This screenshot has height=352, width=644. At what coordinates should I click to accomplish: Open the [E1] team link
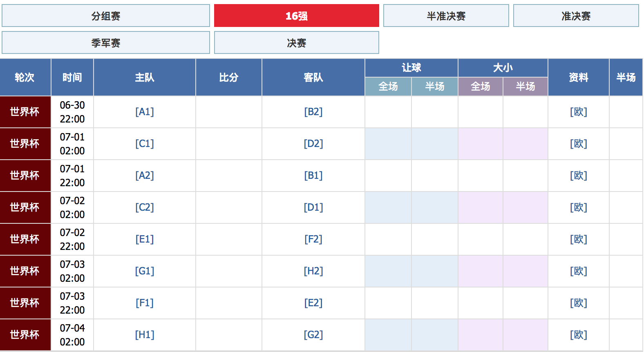(x=145, y=239)
